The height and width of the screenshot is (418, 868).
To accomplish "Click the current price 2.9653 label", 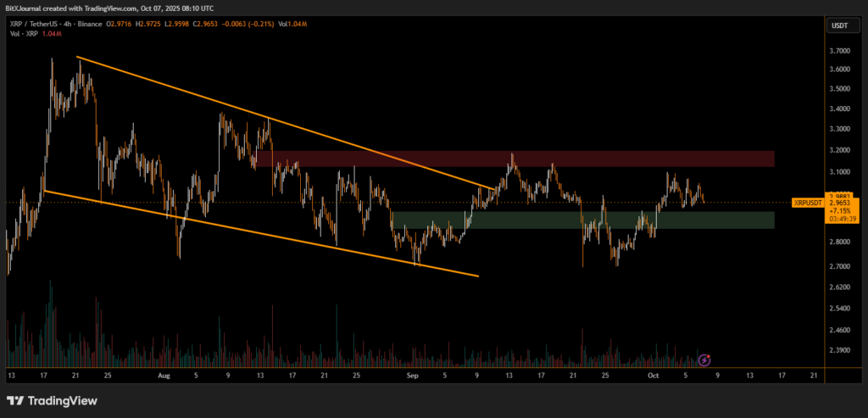I will (x=838, y=204).
